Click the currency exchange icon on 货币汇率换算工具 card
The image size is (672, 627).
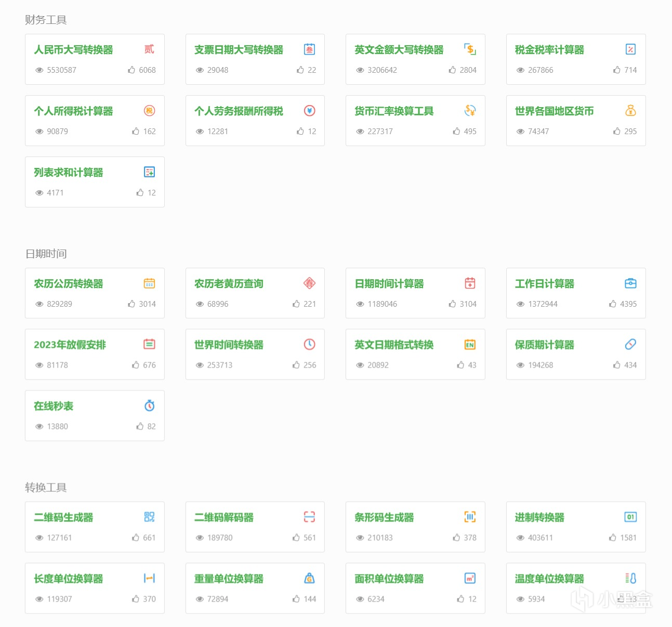(470, 111)
